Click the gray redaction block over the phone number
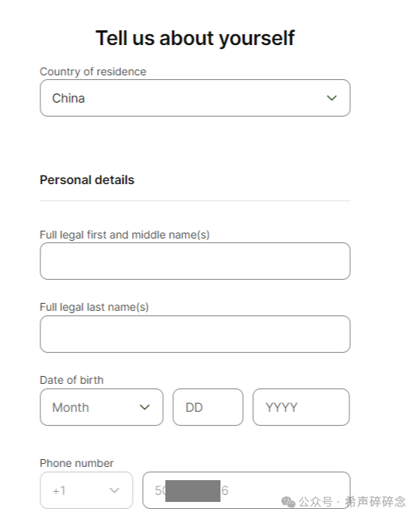The image size is (420, 519). [x=193, y=491]
